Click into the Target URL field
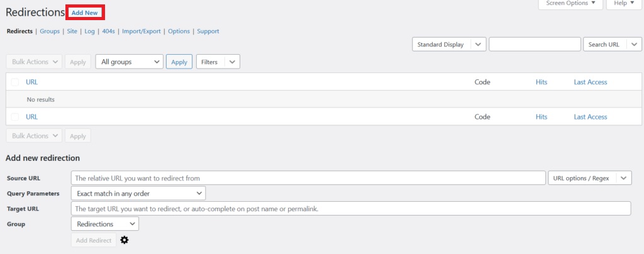 351,209
